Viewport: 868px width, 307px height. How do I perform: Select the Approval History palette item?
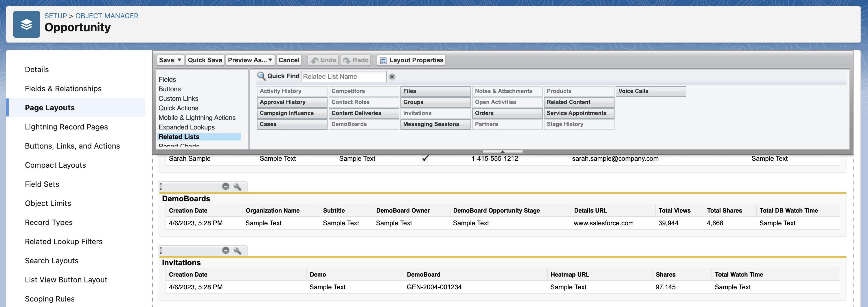point(292,102)
